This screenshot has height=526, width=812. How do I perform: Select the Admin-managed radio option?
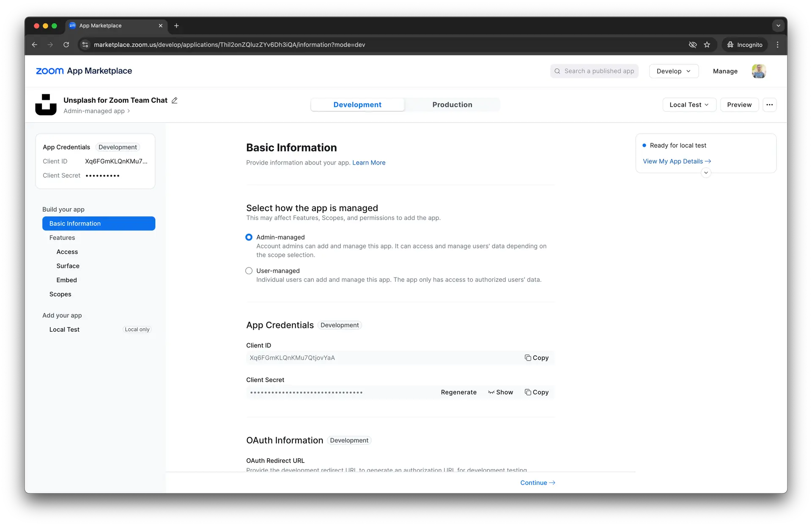point(249,237)
